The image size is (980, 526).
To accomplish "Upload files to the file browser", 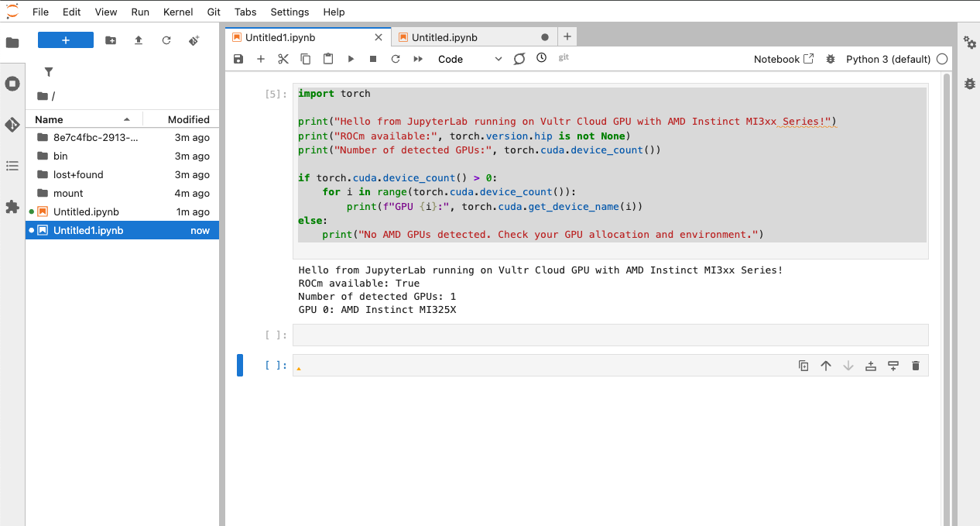I will [139, 40].
